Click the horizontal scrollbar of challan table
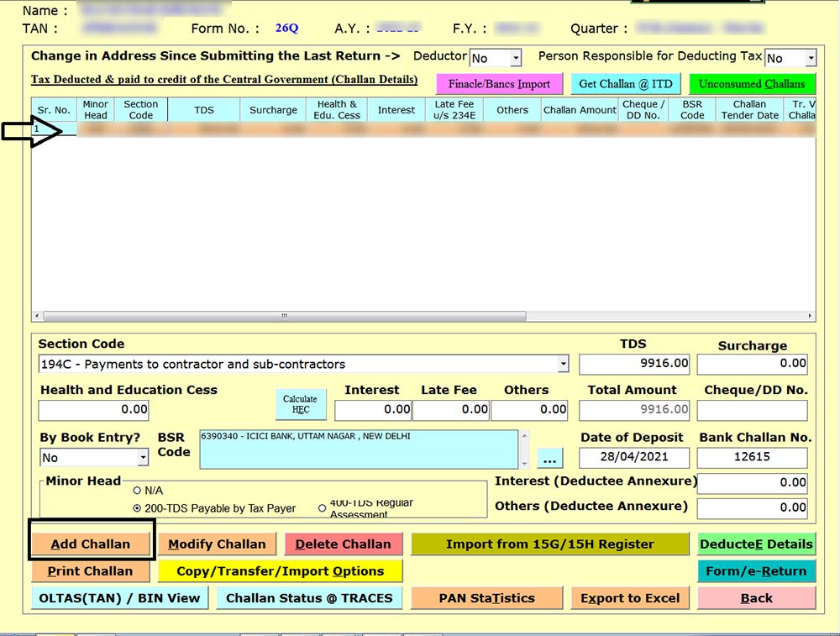The height and width of the screenshot is (636, 840). tap(284, 317)
